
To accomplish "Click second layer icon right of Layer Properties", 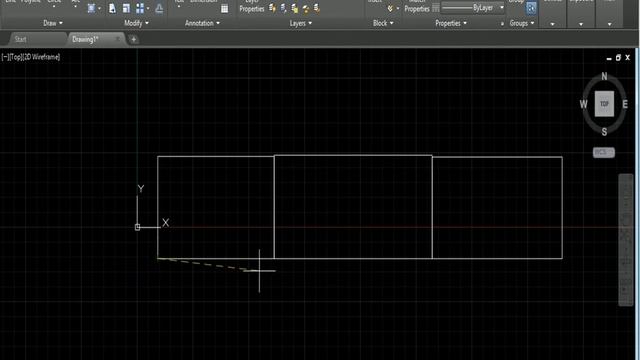I will (283, 8).
